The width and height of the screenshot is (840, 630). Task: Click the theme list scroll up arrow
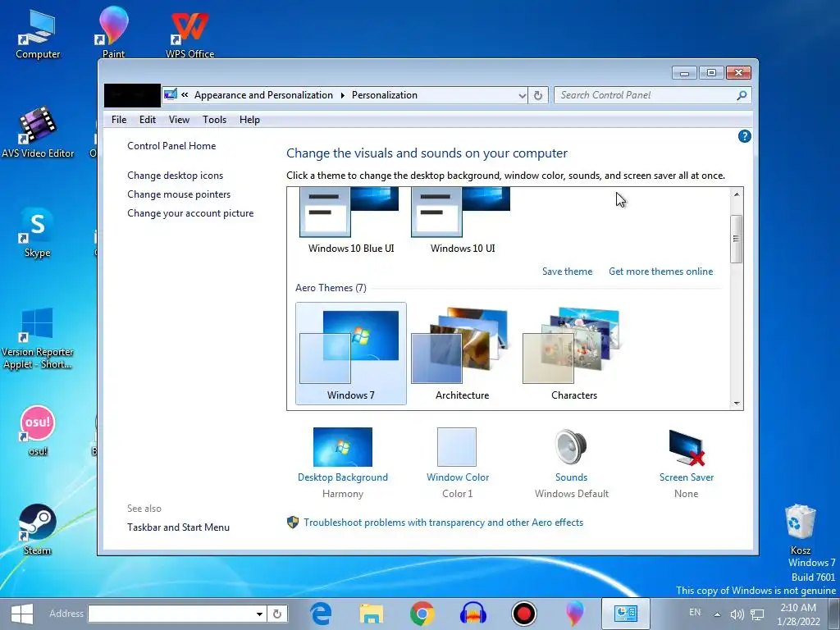click(737, 194)
